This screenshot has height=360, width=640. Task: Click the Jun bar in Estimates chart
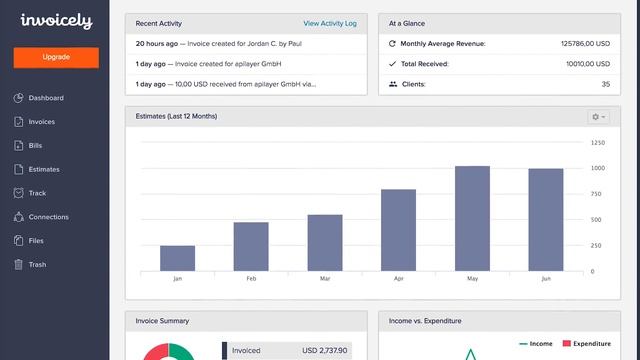coord(546,220)
